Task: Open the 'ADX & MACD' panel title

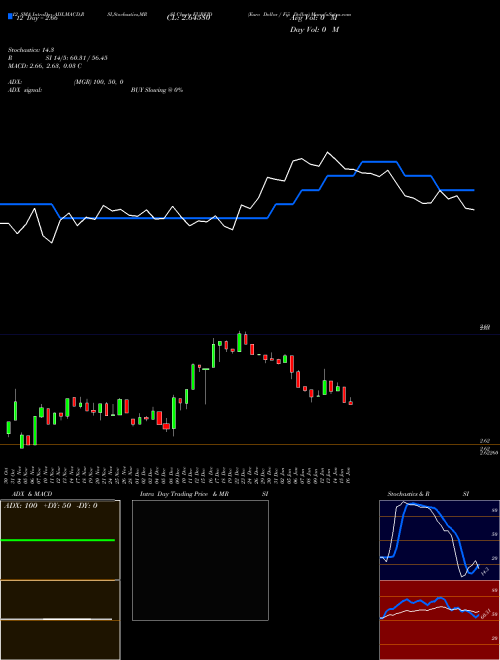Action: [x=32, y=494]
